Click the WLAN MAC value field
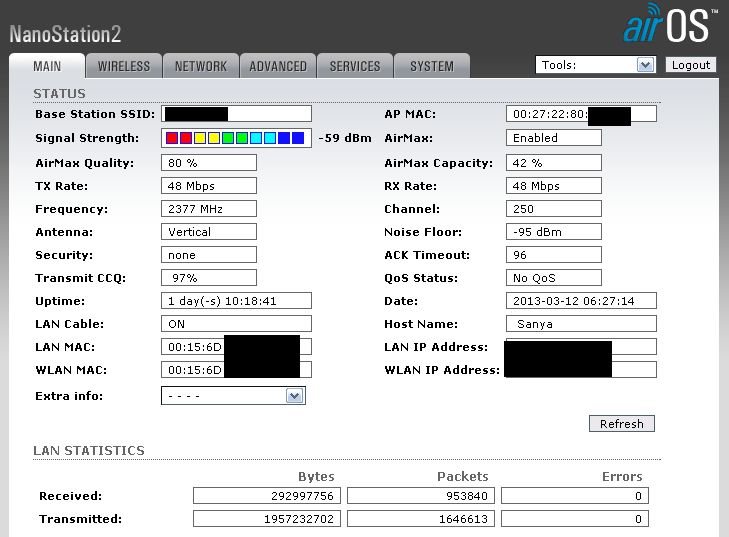Screen dimensions: 729x537 pyautogui.click(x=236, y=370)
